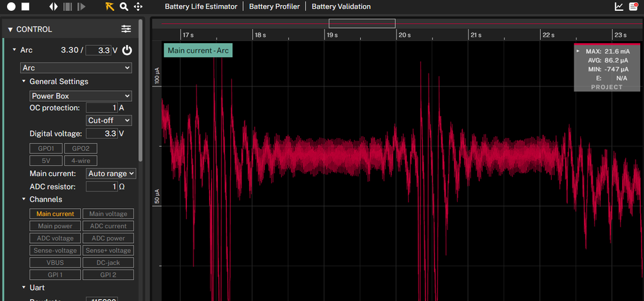644x301 pixels.
Task: Enable the ADC current channel
Action: (x=108, y=226)
